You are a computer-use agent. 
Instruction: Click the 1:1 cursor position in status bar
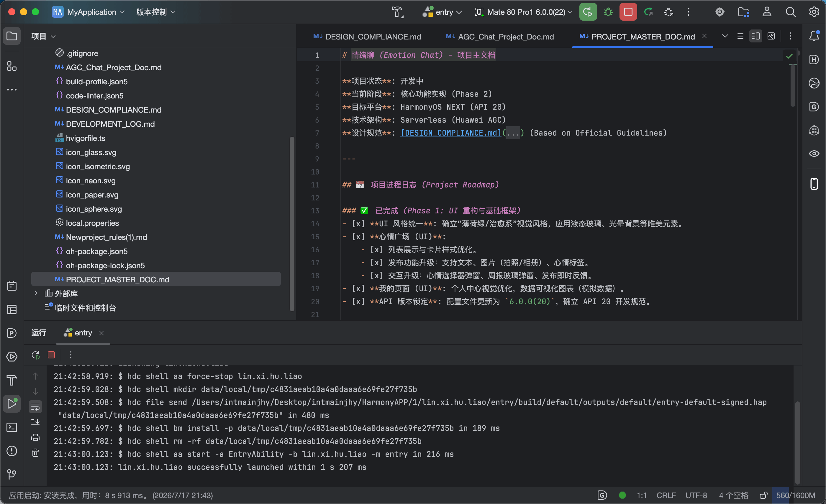[x=641, y=495]
